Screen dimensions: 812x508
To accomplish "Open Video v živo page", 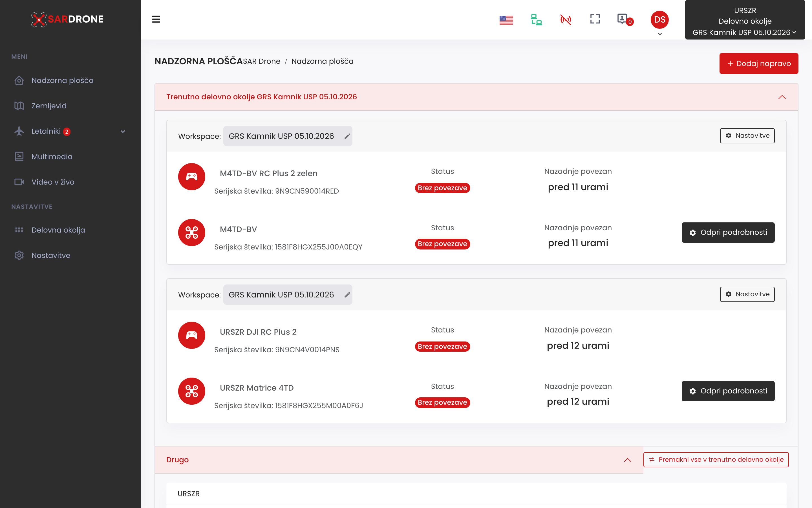I will (53, 182).
